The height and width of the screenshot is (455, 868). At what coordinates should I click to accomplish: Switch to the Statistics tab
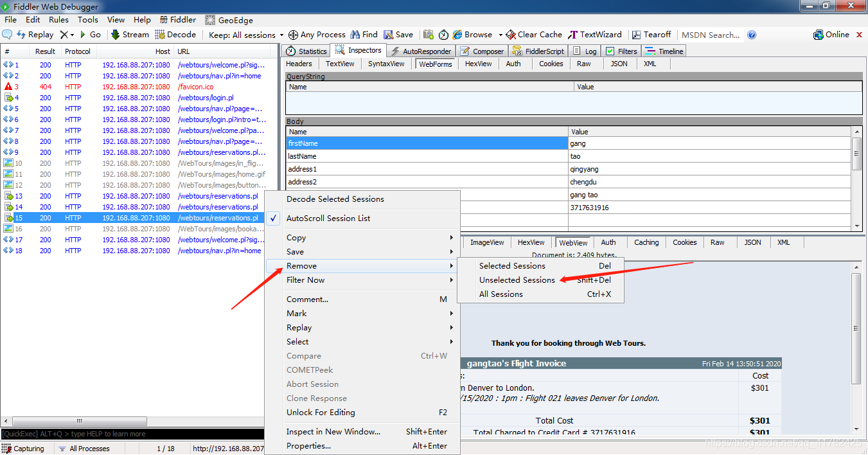click(x=306, y=51)
